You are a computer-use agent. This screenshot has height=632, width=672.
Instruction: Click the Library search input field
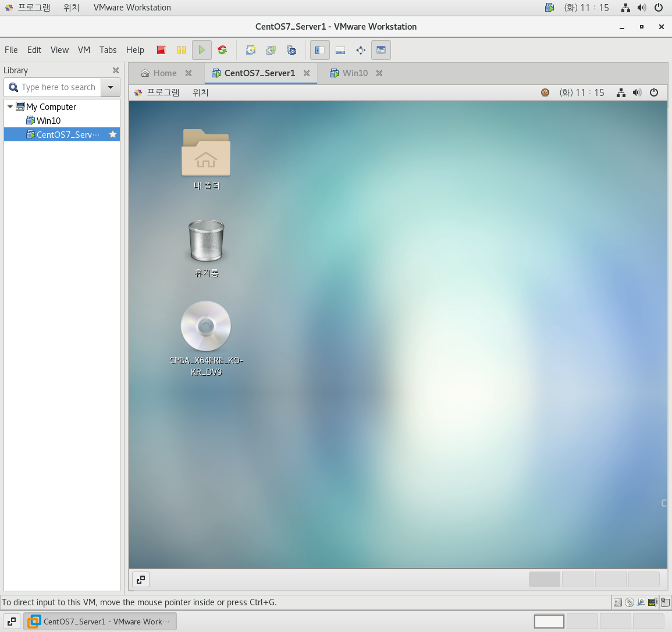(x=53, y=87)
